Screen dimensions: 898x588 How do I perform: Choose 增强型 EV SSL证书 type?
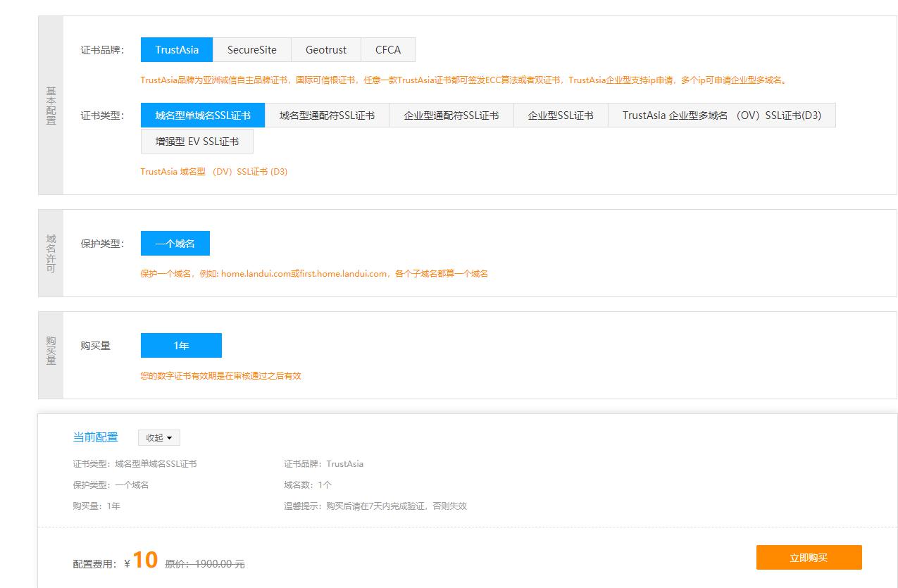(197, 142)
